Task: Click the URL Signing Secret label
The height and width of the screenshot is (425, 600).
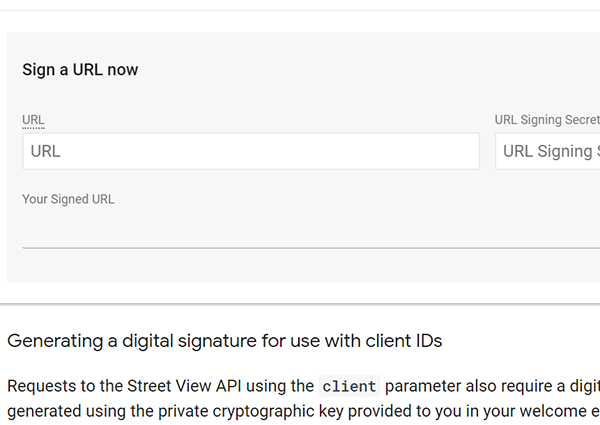Action: 546,120
